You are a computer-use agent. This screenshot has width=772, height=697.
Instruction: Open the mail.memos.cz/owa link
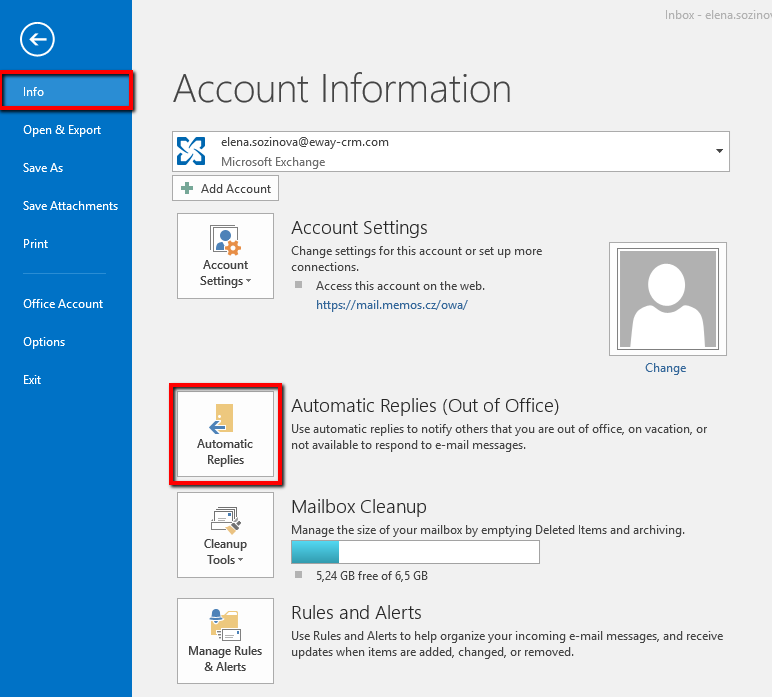391,305
